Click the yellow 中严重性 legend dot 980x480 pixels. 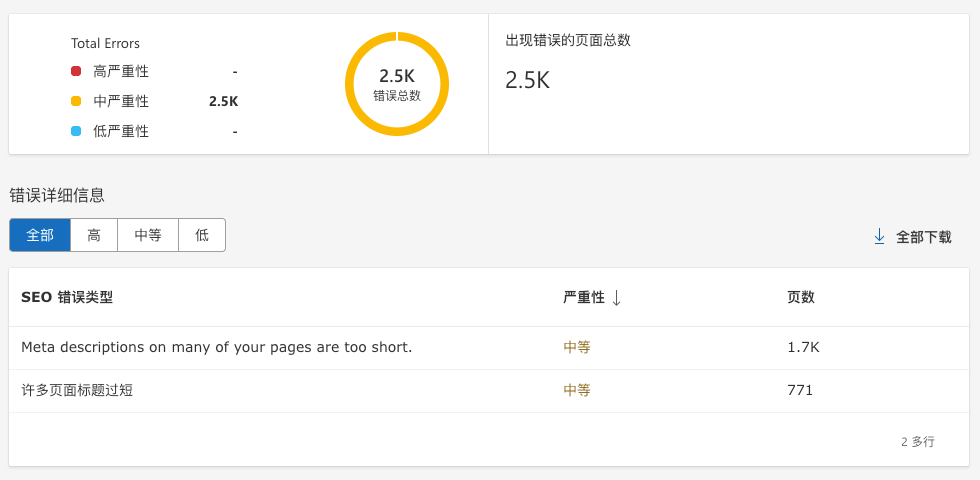[x=76, y=101]
